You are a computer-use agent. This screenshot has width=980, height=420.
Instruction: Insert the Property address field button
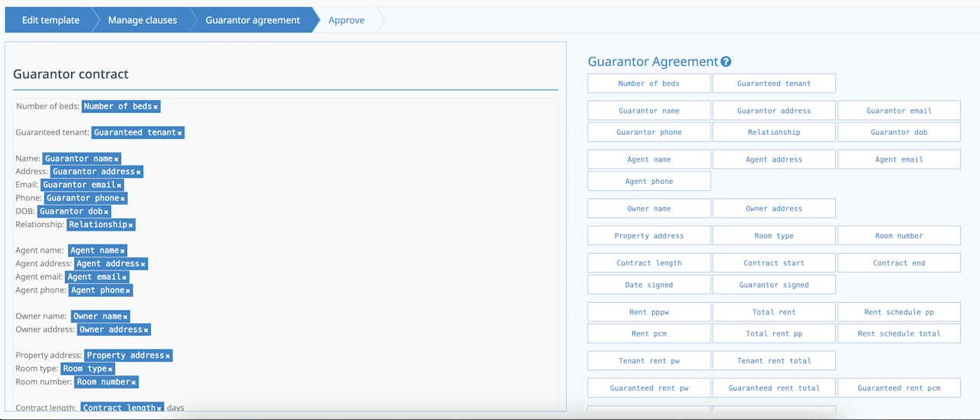649,235
